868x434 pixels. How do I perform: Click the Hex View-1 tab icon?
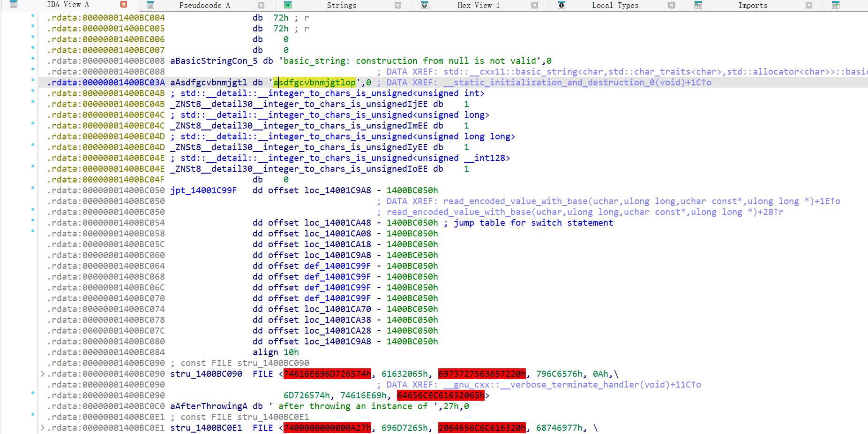coord(425,5)
